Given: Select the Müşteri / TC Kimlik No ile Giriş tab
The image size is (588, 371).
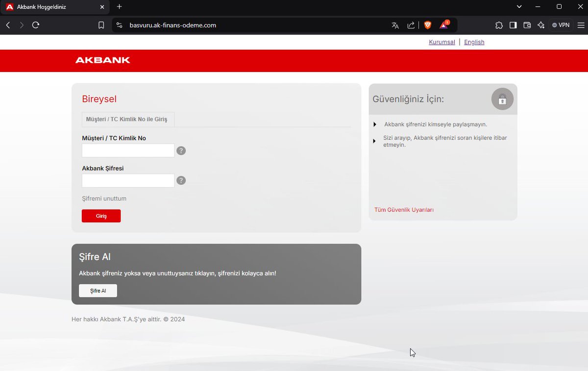Looking at the screenshot, I should point(128,120).
